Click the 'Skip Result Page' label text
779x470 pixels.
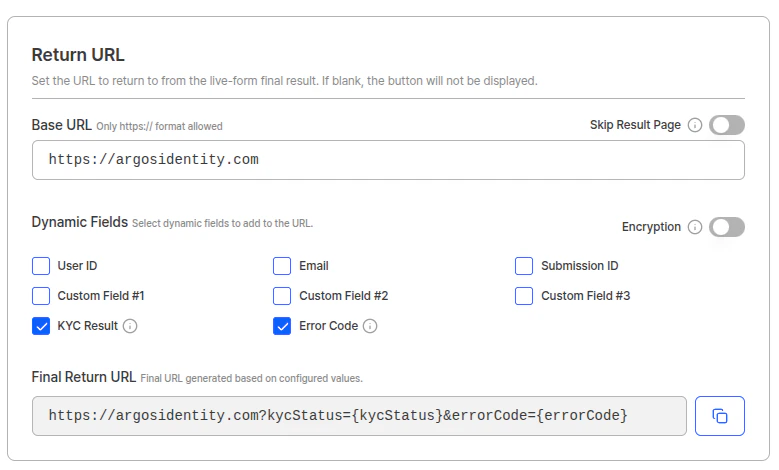coord(635,125)
